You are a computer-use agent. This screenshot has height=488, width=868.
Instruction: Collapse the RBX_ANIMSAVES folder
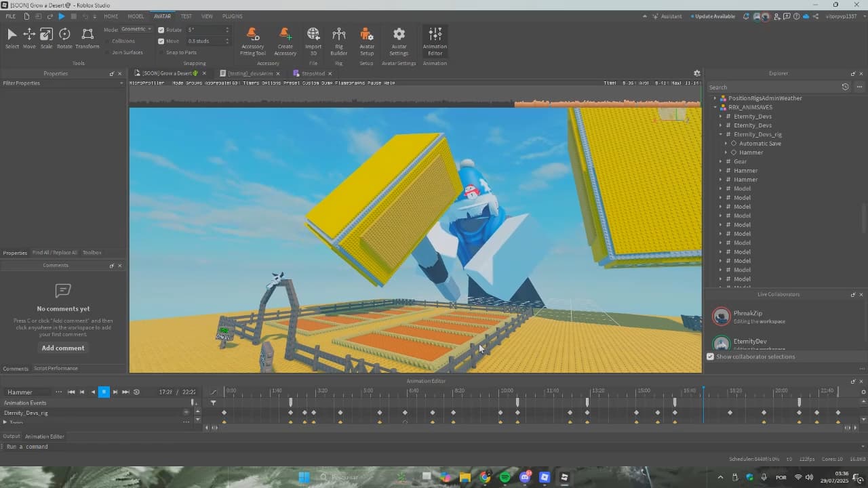click(x=715, y=107)
